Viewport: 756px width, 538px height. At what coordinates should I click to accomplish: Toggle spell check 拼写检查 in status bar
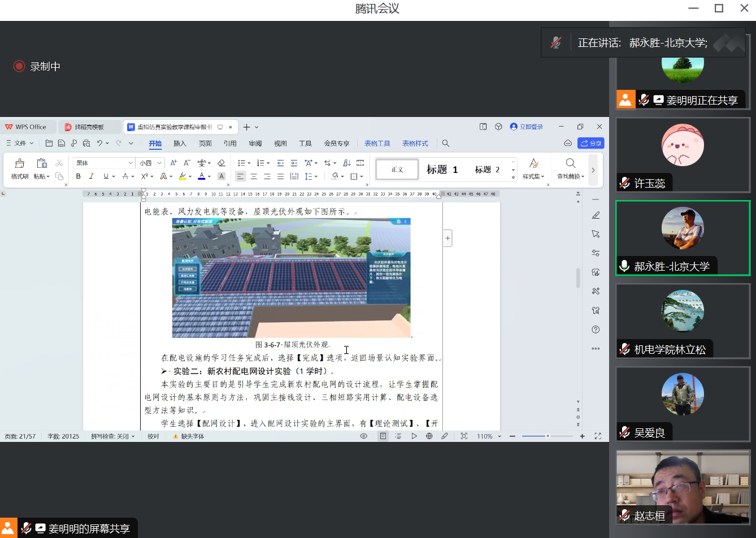pyautogui.click(x=113, y=436)
